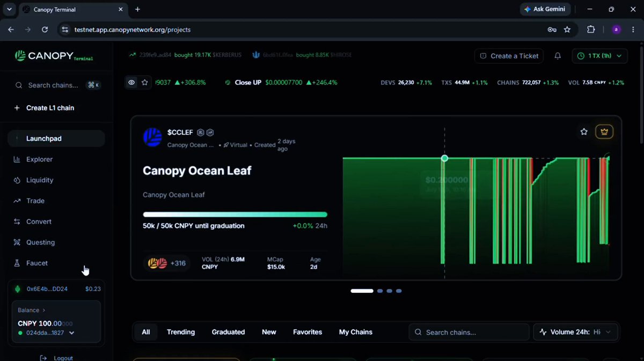Click the $CCLEF round token avatar
644x361 pixels.
(x=152, y=137)
